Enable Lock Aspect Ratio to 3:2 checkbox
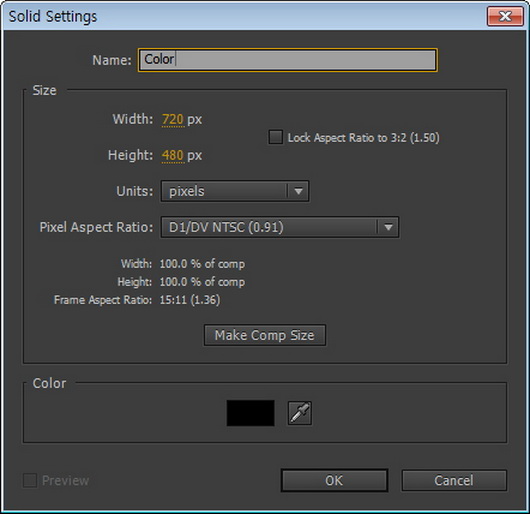Viewport: 530px width, 514px height. [x=275, y=137]
